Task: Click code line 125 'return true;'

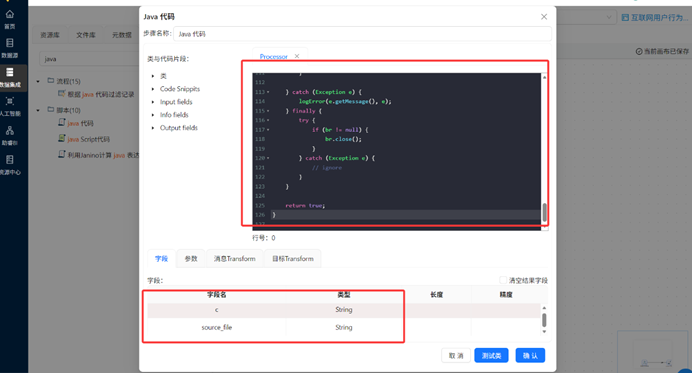Action: pyautogui.click(x=305, y=206)
